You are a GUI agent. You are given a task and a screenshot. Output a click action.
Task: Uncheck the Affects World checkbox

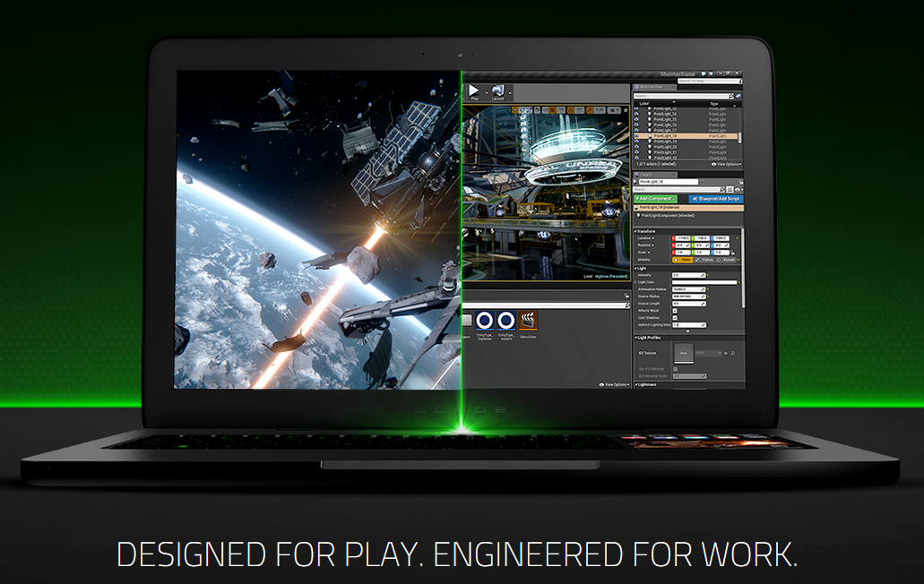(x=675, y=311)
